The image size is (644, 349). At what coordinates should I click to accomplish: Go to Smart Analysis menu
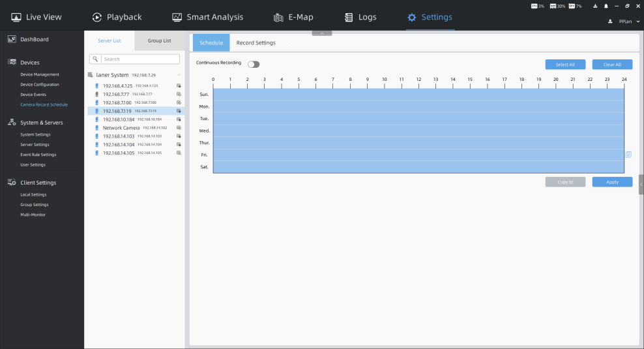[x=207, y=17]
